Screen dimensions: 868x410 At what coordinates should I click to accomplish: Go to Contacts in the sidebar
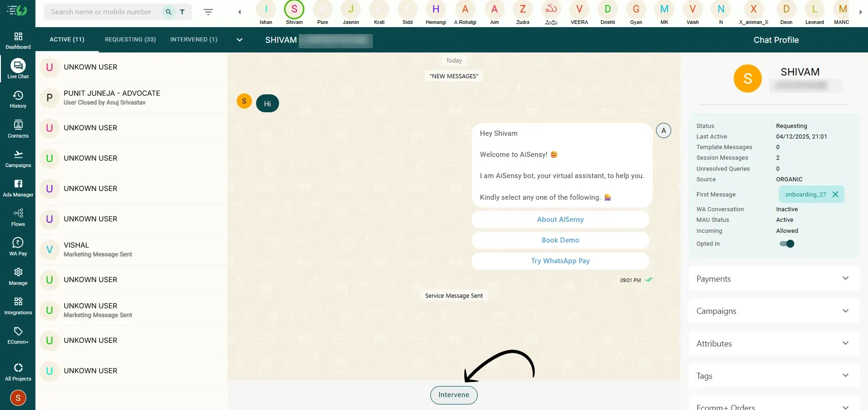point(18,129)
